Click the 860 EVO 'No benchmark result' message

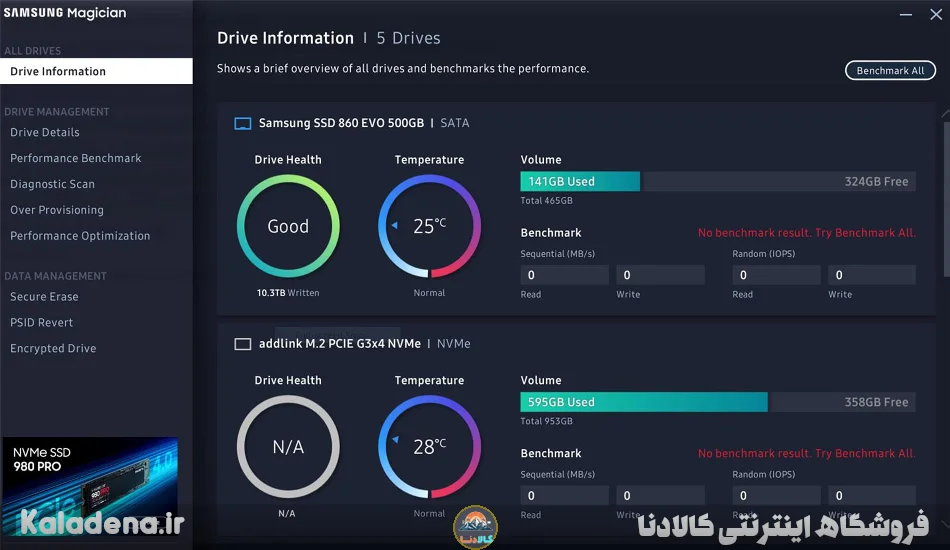(806, 233)
